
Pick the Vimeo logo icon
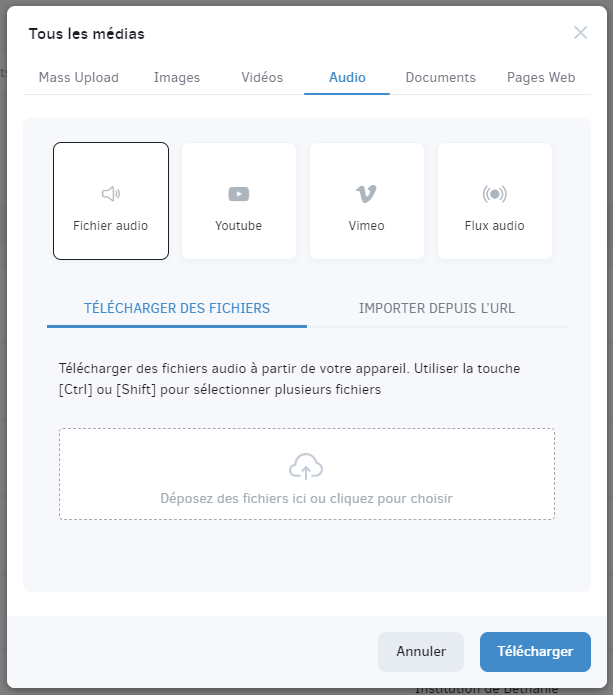[x=366, y=194]
